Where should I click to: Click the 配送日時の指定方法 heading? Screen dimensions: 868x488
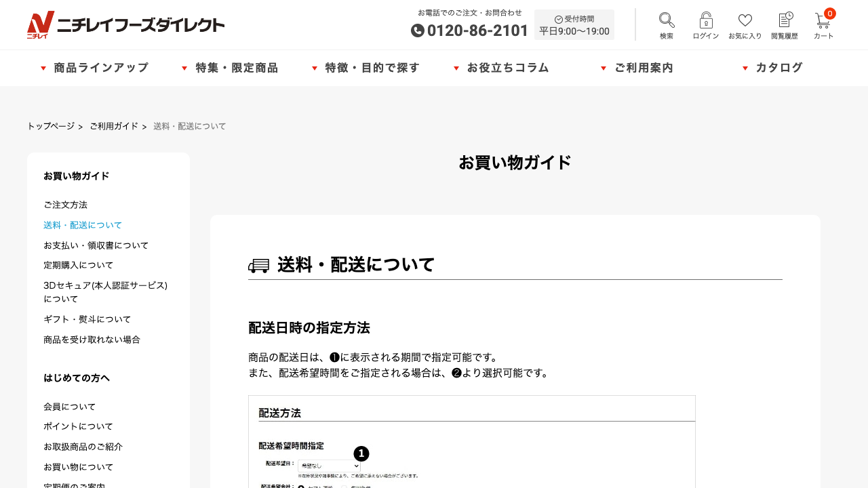(309, 328)
